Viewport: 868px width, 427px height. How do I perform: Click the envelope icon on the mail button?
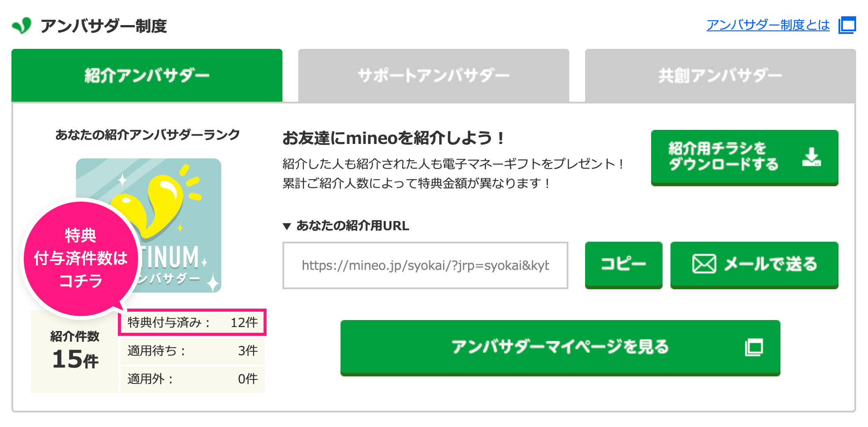704,264
